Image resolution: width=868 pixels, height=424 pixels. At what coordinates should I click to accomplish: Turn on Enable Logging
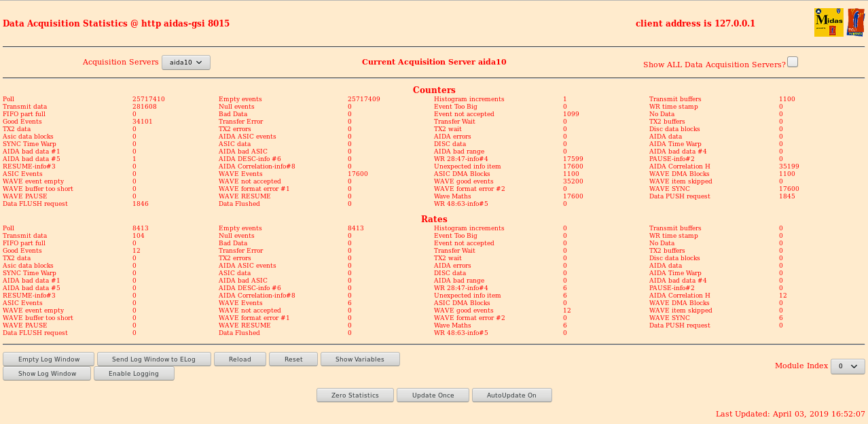click(134, 374)
